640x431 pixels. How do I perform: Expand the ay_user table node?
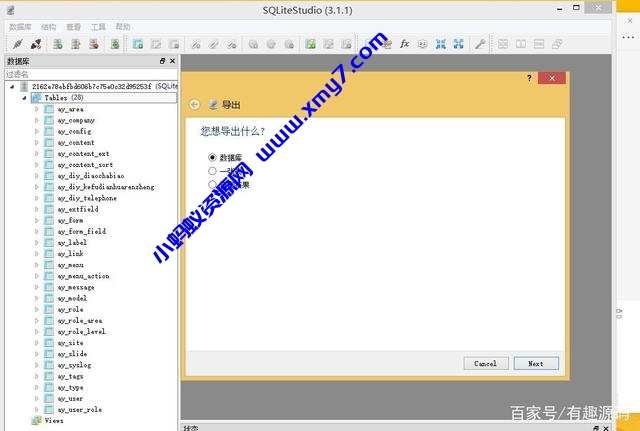point(37,398)
